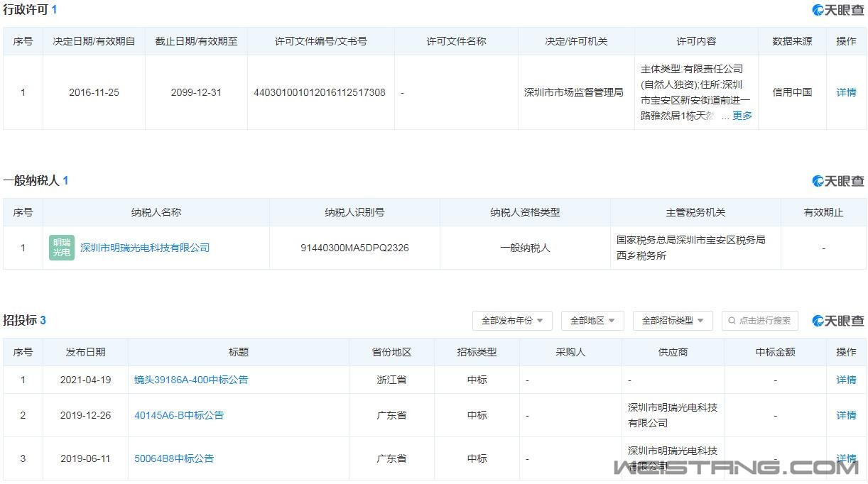Image resolution: width=868 pixels, height=484 pixels.
Task: Click the 2019-06-11 publish date cell
Action: tap(85, 458)
